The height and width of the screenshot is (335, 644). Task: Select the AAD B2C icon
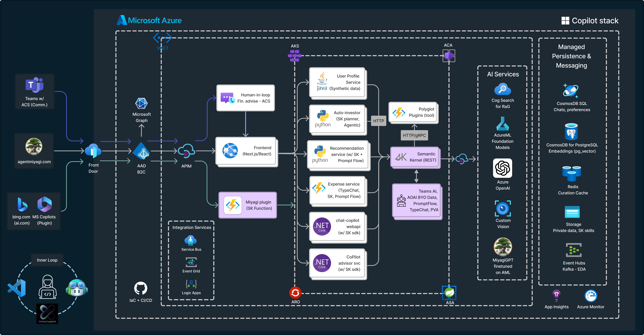(x=141, y=151)
